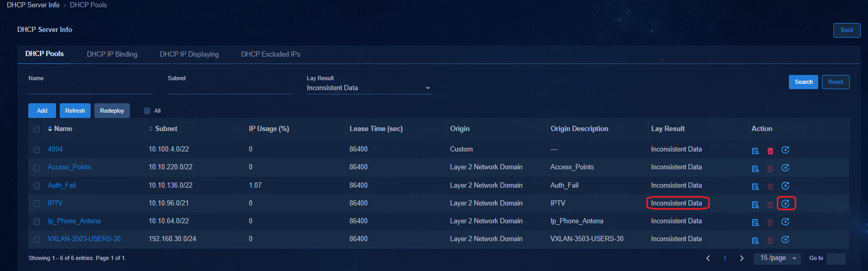The width and height of the screenshot is (868, 271).
Task: Toggle the All checkbox beside Redeploy
Action: click(x=147, y=111)
